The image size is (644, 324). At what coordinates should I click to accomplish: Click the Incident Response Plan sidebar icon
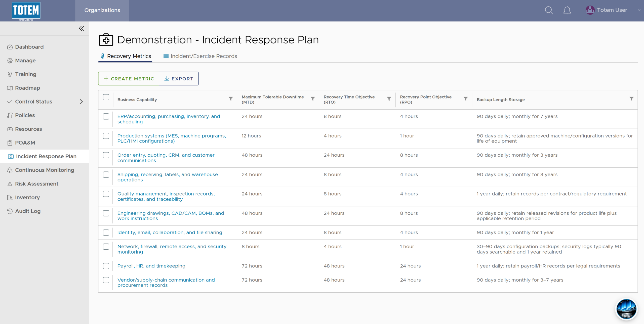11,156
